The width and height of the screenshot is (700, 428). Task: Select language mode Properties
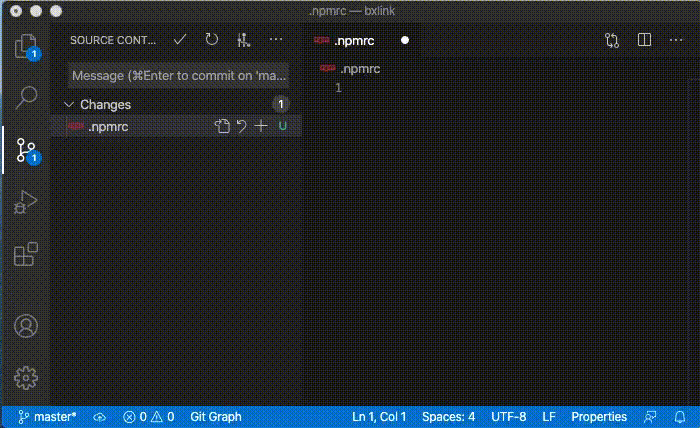point(599,417)
